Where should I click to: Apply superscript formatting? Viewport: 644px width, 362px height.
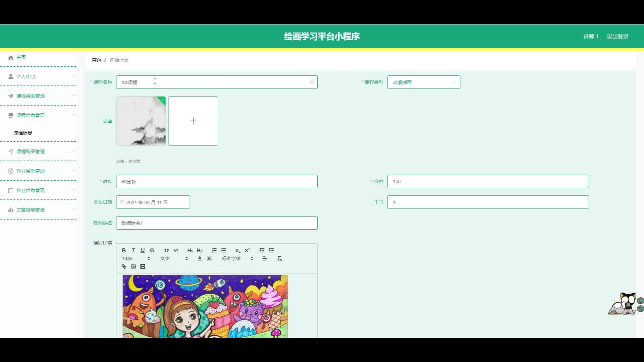(x=247, y=250)
